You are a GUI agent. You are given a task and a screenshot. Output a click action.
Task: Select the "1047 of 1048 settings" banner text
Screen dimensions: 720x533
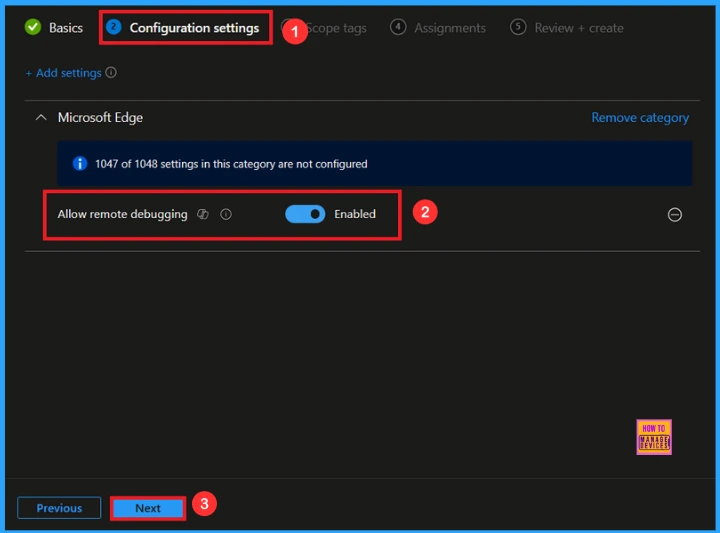[231, 164]
